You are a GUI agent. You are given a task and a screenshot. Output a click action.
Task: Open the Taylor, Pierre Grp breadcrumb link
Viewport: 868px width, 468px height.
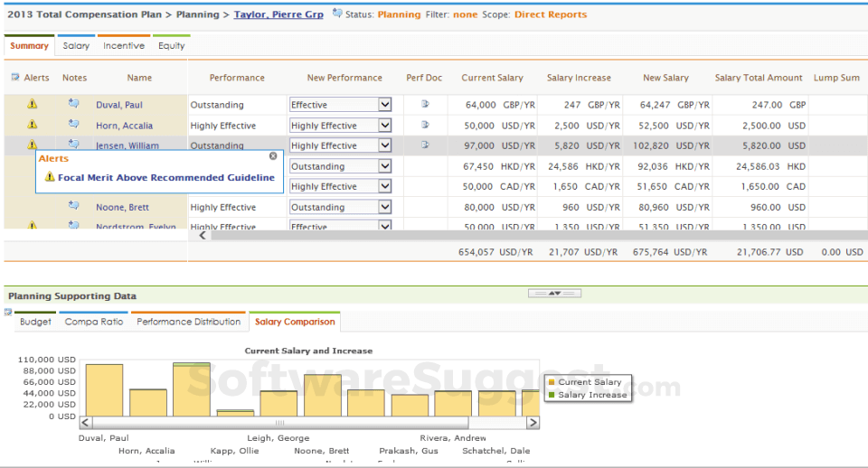point(278,14)
